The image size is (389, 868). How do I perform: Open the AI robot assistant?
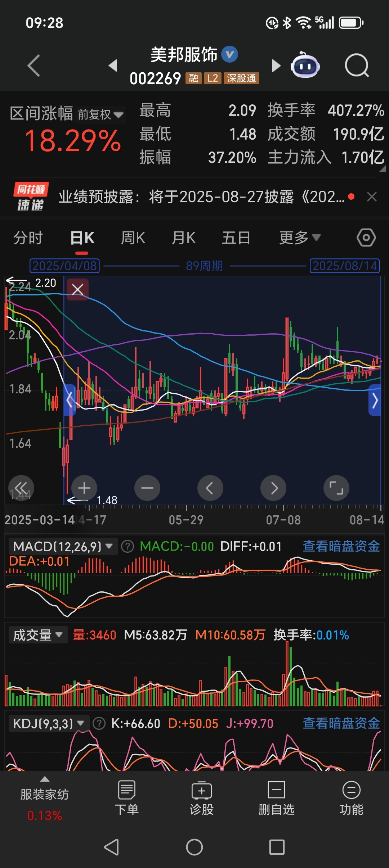coord(305,65)
